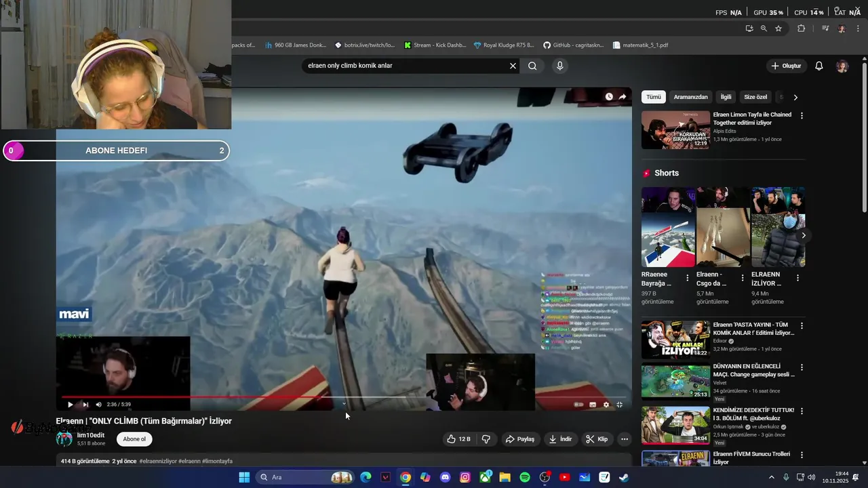Screen dimensions: 868x488
Task: Open lim10edit channel avatar
Action: click(x=64, y=439)
